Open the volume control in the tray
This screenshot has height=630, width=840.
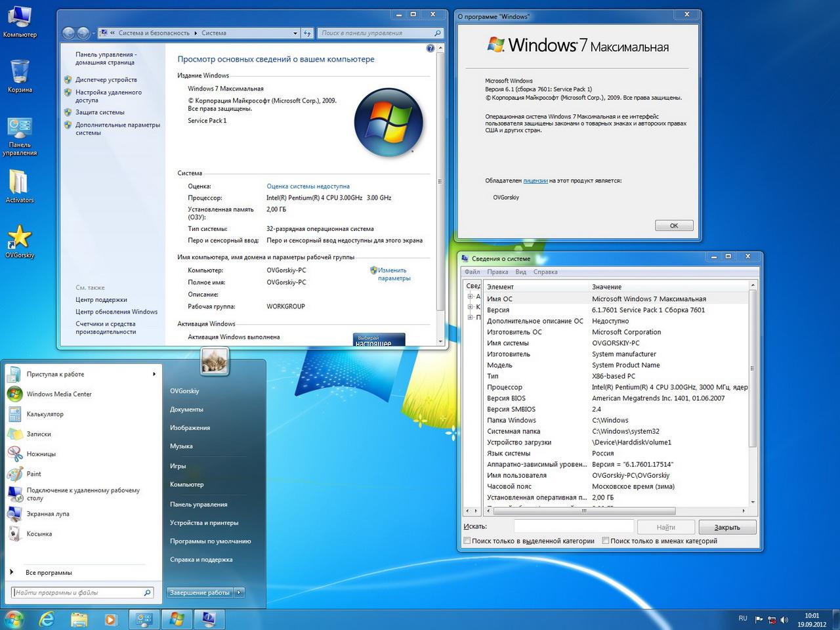point(784,619)
